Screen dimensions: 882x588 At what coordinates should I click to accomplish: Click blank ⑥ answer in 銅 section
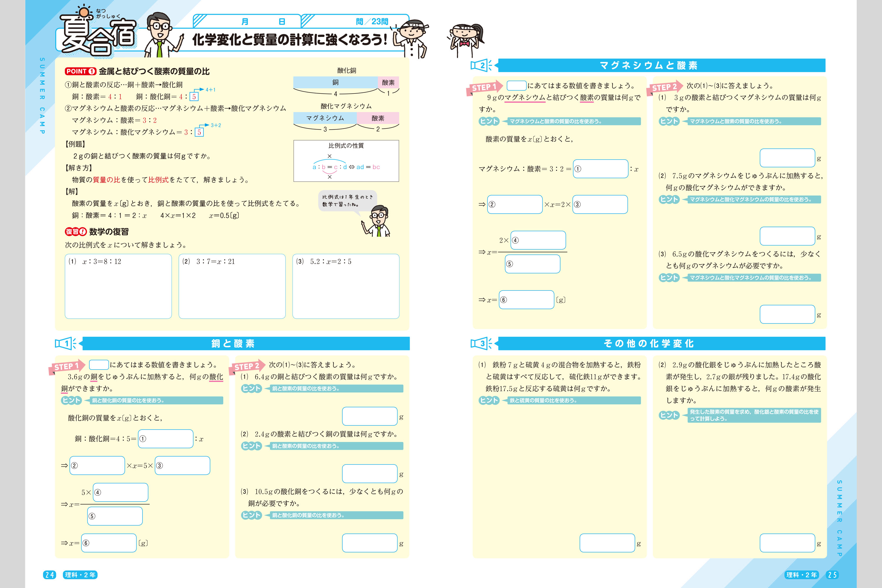click(109, 543)
